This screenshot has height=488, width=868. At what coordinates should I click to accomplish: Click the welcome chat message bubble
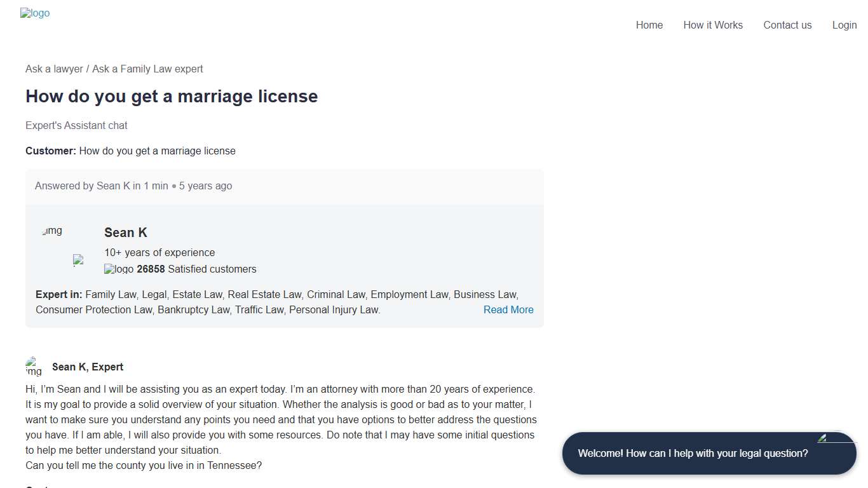[693, 453]
